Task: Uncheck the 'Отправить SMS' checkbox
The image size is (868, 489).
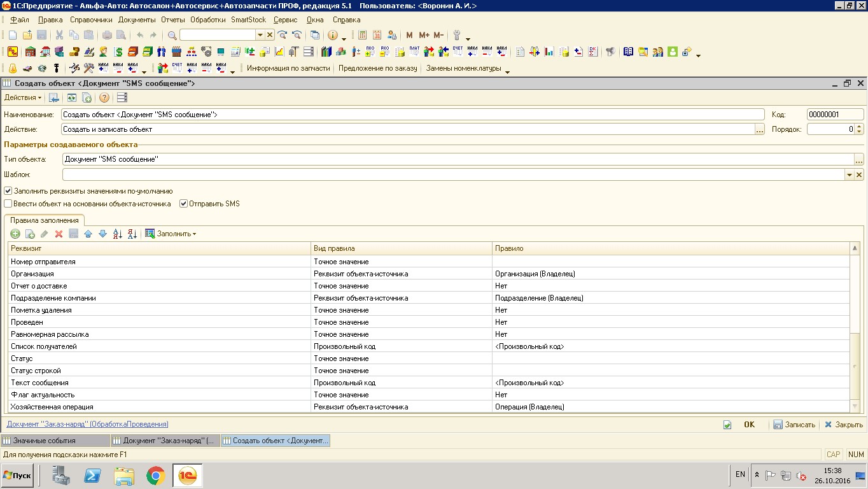Action: click(x=184, y=204)
